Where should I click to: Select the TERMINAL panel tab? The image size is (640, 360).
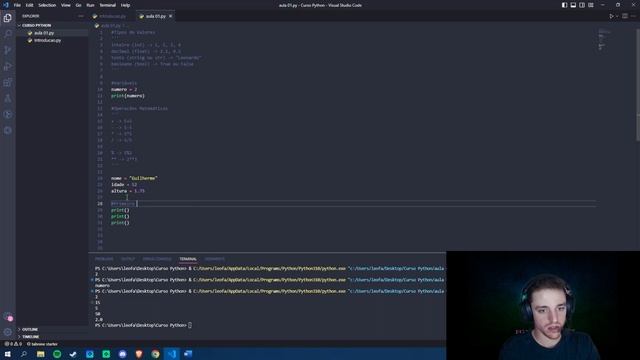point(188,259)
